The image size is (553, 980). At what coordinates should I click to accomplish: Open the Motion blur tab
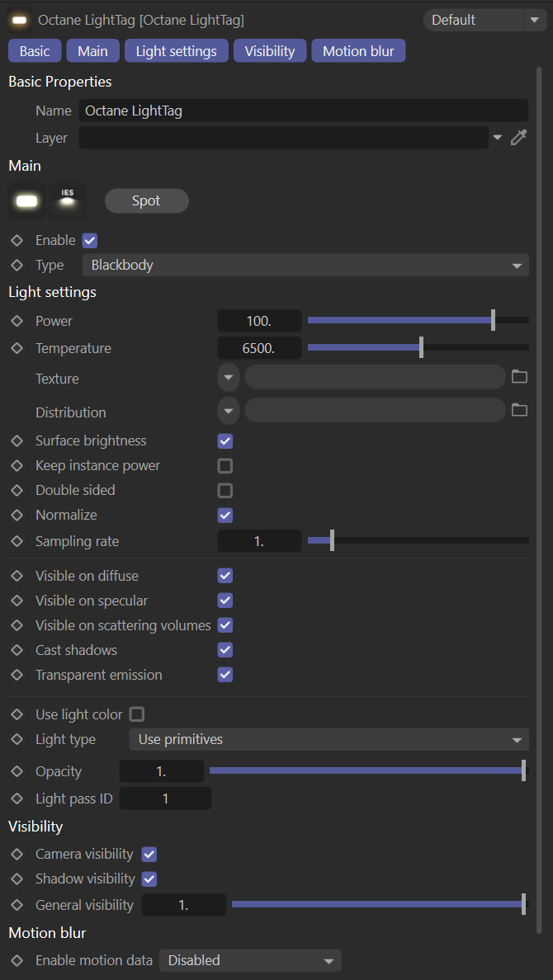coord(358,51)
